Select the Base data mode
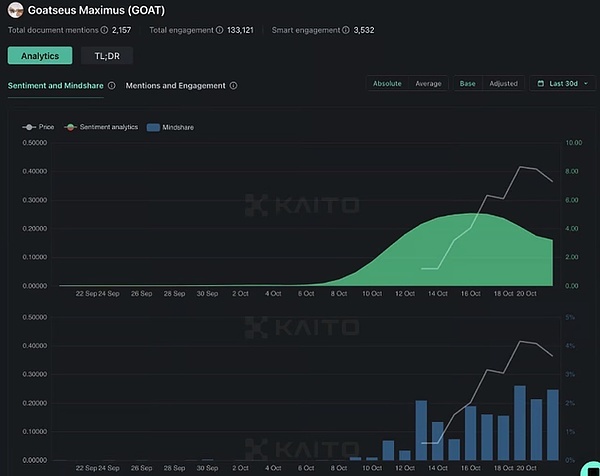 tap(467, 84)
